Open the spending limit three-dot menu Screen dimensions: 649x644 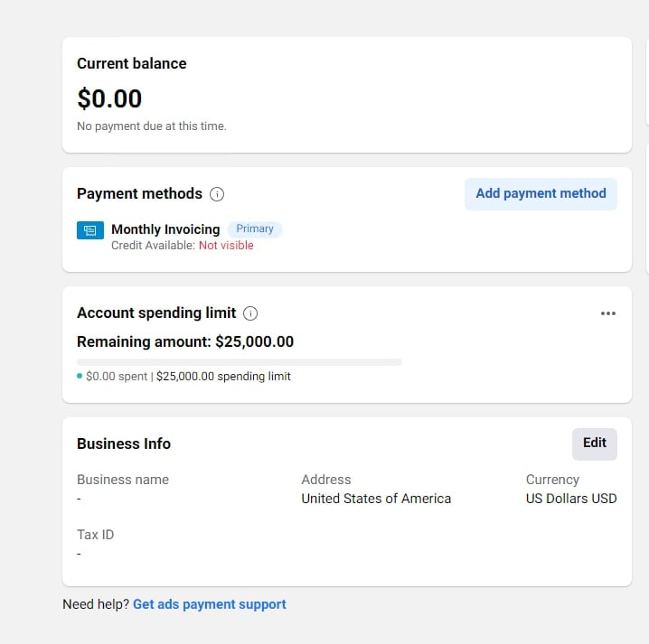pyautogui.click(x=608, y=313)
